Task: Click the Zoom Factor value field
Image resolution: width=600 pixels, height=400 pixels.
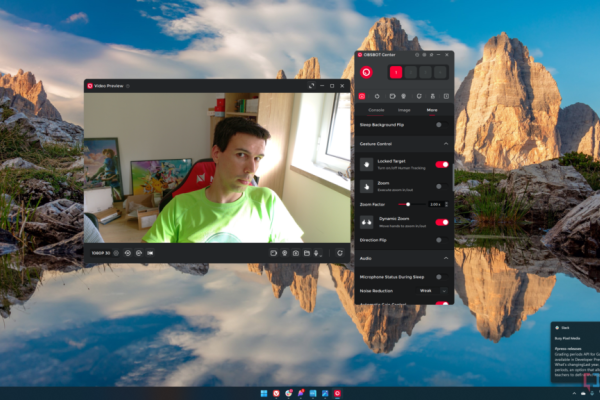Action: click(435, 204)
